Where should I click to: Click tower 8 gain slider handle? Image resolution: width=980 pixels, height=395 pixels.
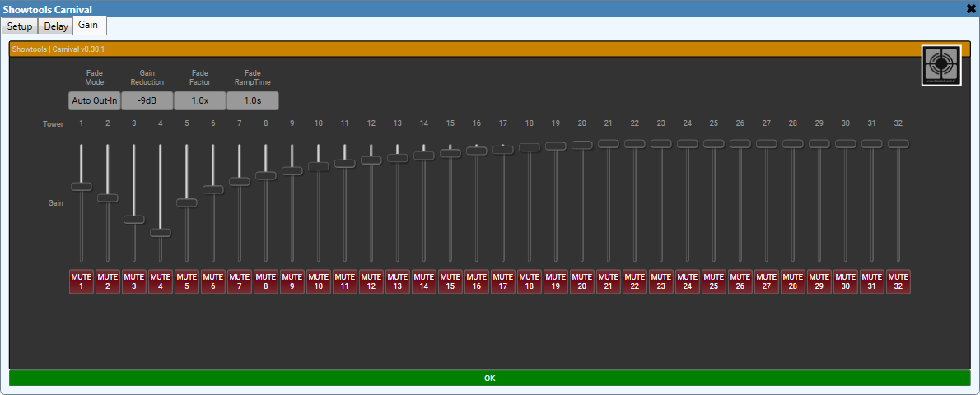pyautogui.click(x=266, y=175)
